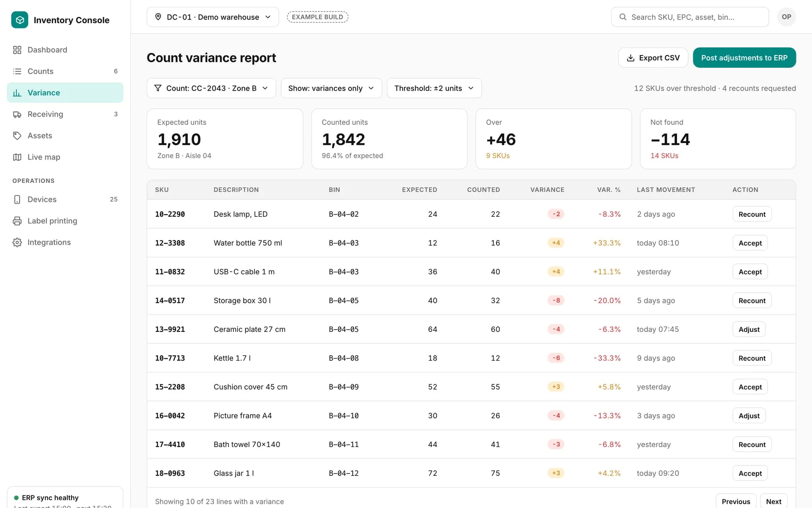Image resolution: width=812 pixels, height=508 pixels.
Task: Recount SKU 10-2290 Desk lamp
Action: pos(752,214)
